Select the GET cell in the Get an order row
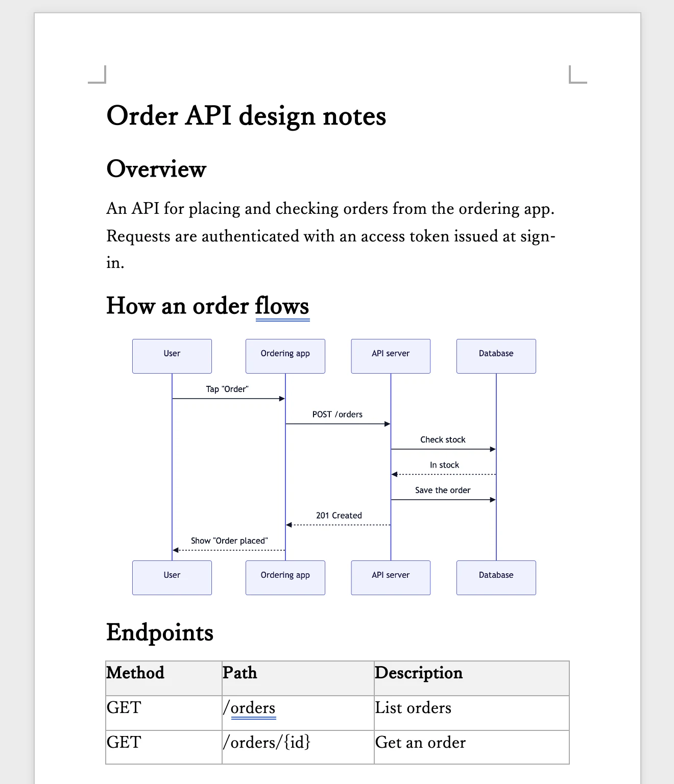 pyautogui.click(x=164, y=747)
